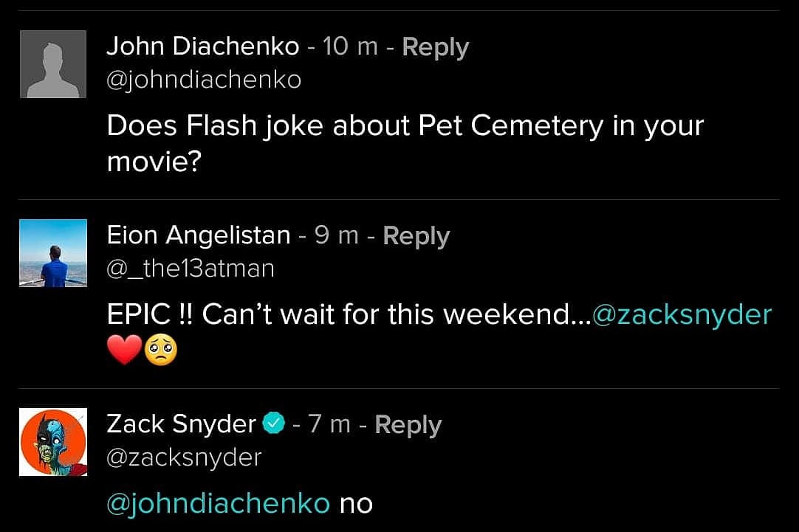Open the John Diachenko display name

(x=203, y=47)
